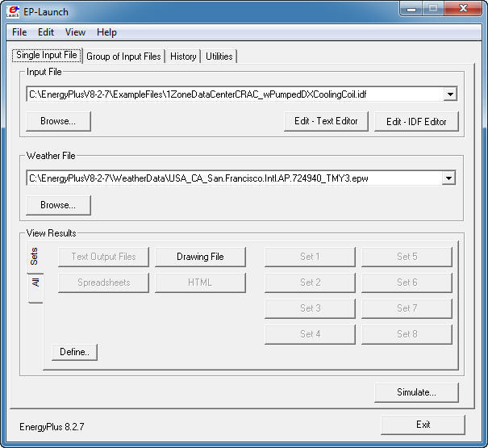Switch to the Utilities tab
This screenshot has height=448, width=488.
click(219, 57)
